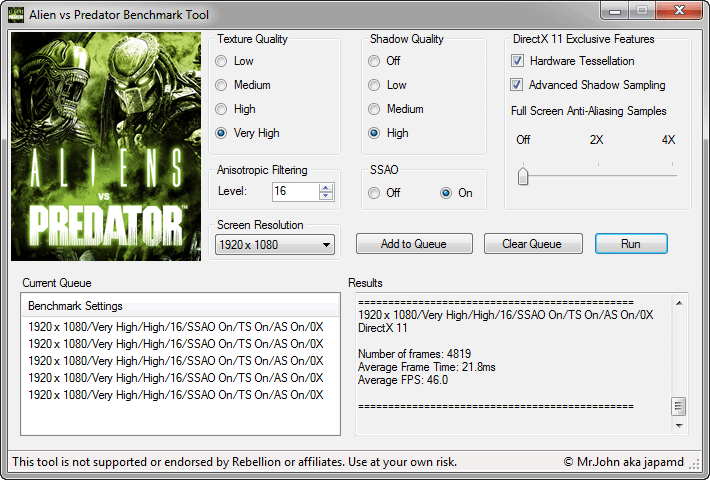710x480 pixels.
Task: Click the Average FPS: 46.0 line
Action: [403, 380]
